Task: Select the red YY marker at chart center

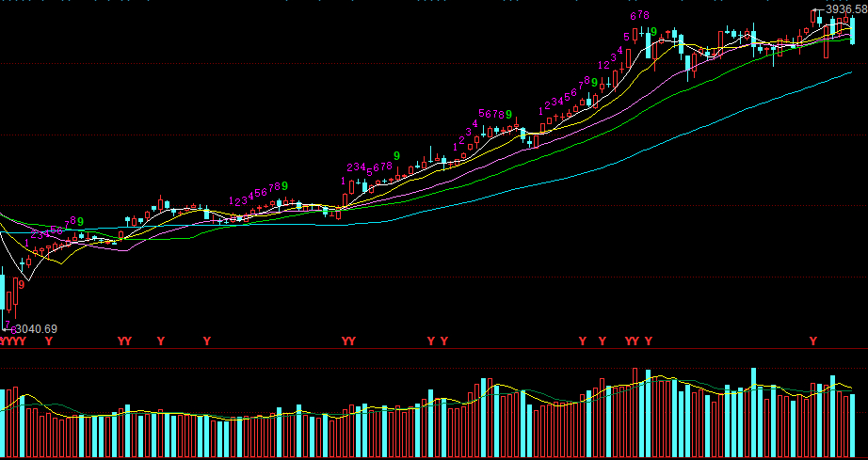Action: [348, 341]
